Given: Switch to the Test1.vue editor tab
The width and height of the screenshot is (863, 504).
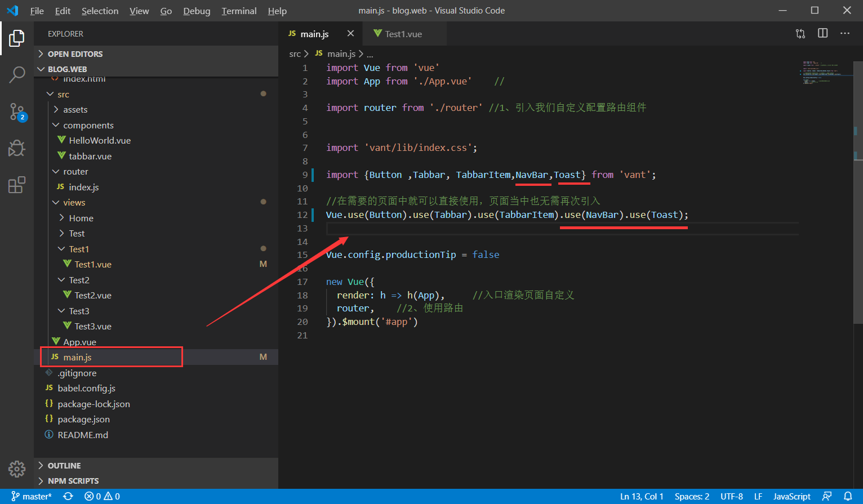Looking at the screenshot, I should click(403, 34).
